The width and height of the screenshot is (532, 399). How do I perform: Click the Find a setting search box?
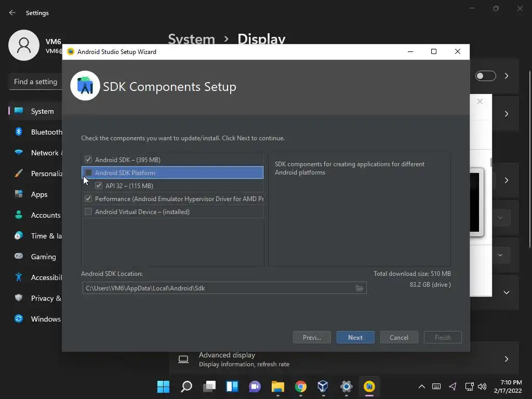tap(36, 82)
